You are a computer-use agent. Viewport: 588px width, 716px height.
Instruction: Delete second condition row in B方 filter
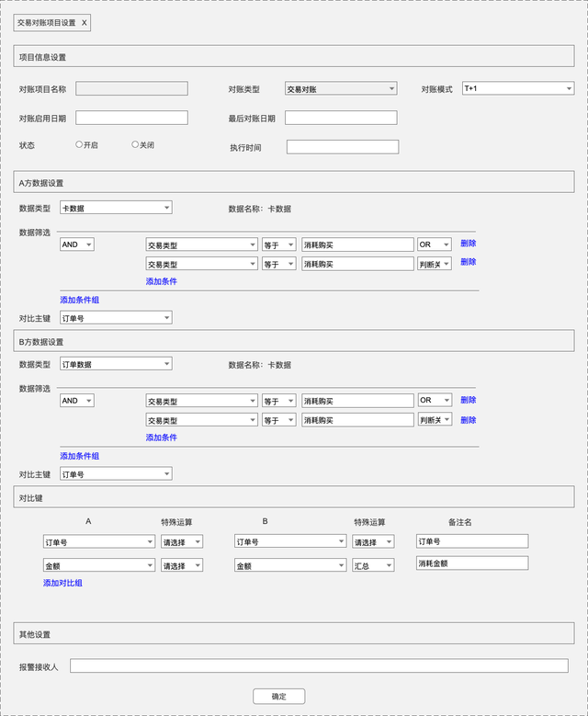(x=468, y=420)
